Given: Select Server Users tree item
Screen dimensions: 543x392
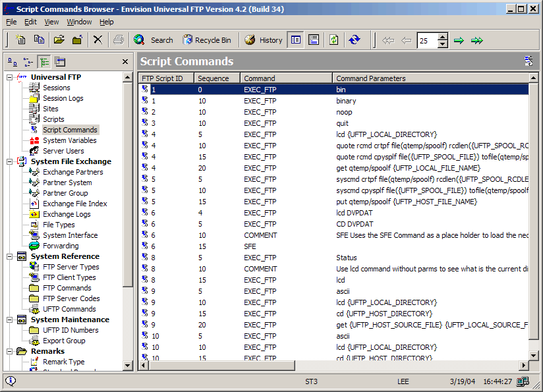Looking at the screenshot, I should (63, 151).
